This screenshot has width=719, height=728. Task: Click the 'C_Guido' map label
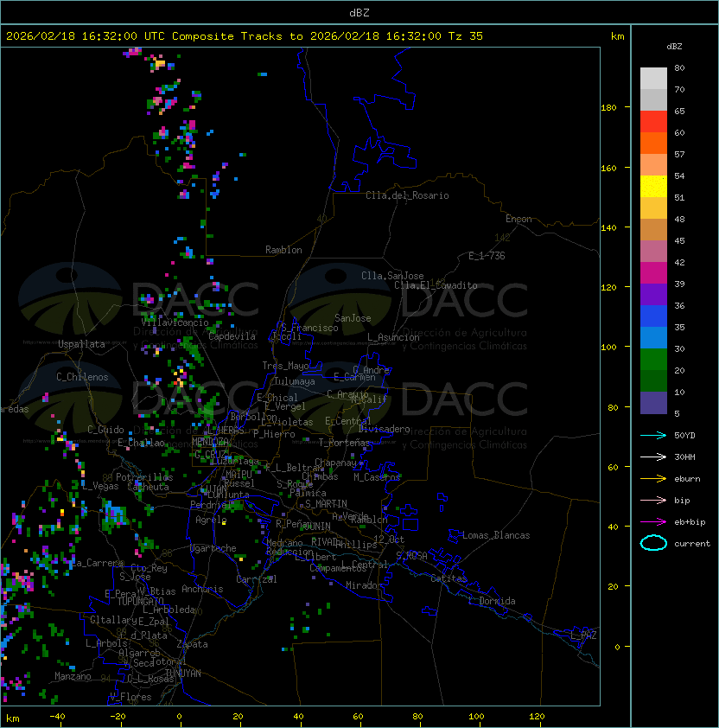click(105, 430)
